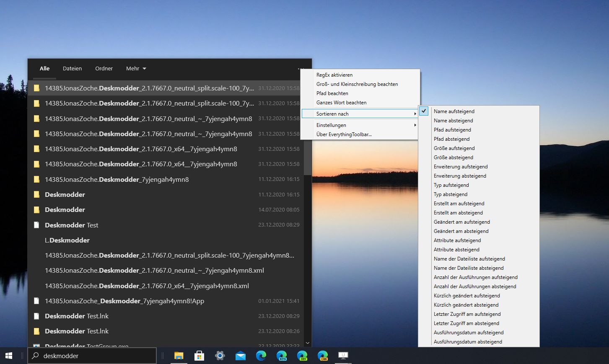
Task: Choose Typ absteigend sorting
Action: point(479,194)
